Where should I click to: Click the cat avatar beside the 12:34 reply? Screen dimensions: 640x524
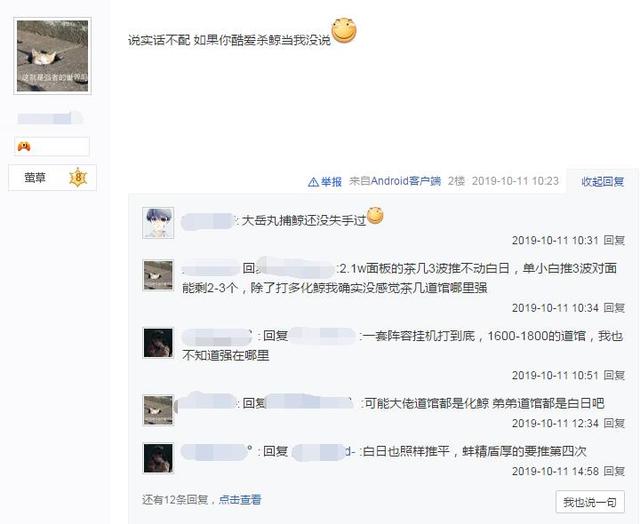(158, 410)
